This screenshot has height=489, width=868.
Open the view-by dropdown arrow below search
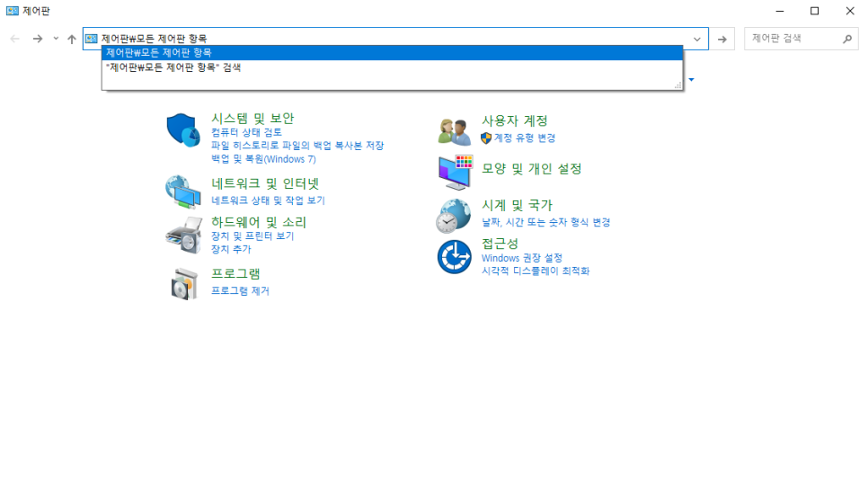pos(691,80)
